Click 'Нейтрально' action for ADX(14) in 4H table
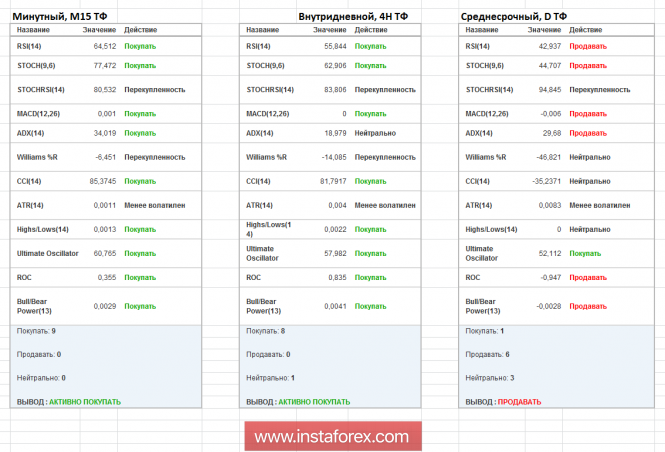 (375, 132)
